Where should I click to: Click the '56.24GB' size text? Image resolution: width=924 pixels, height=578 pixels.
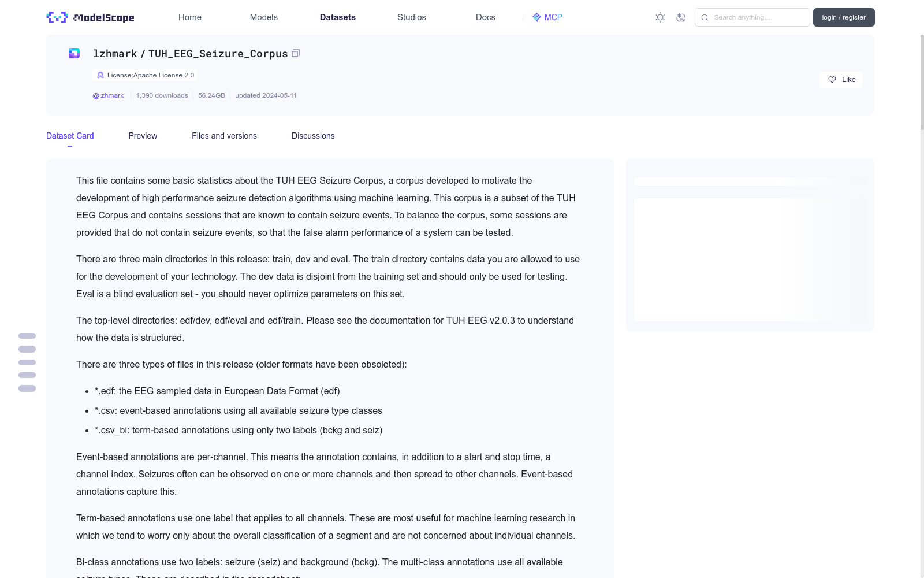tap(211, 95)
